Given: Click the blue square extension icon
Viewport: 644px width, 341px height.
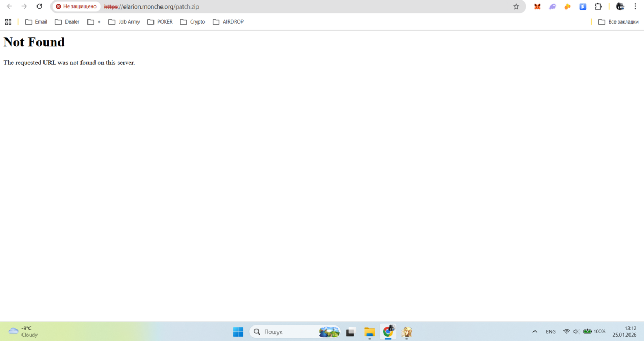Looking at the screenshot, I should (x=583, y=6).
